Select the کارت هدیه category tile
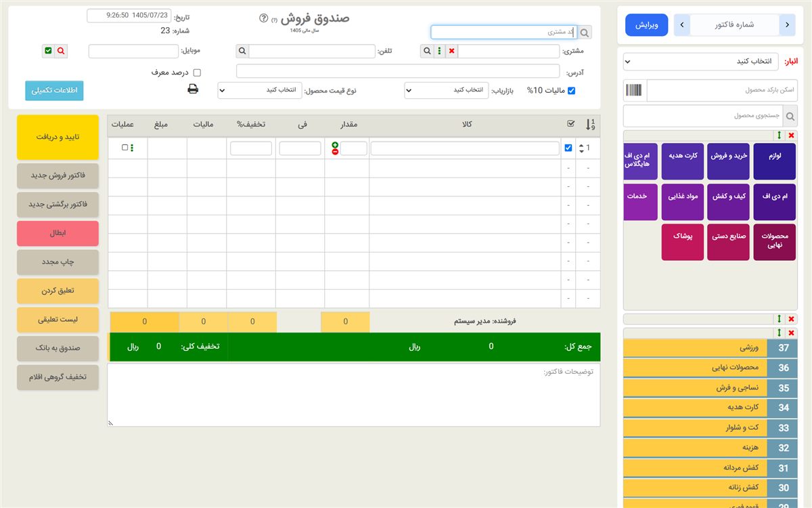This screenshot has width=812, height=508. coord(683,161)
